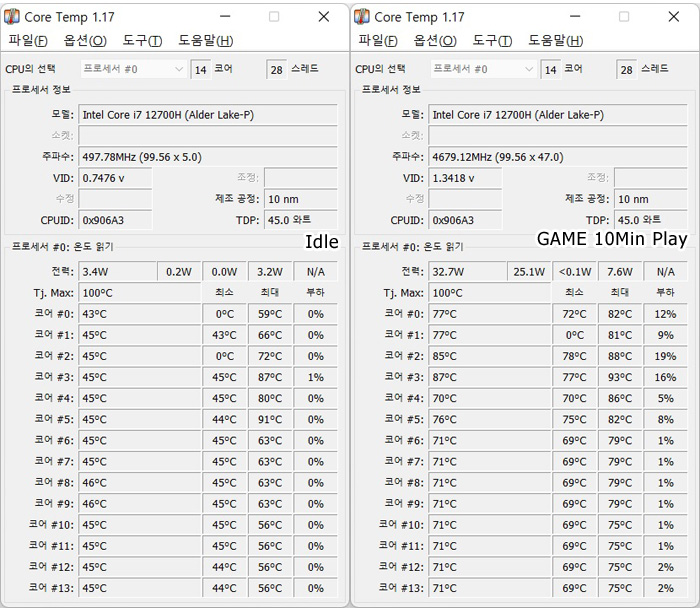Click 28 스레드 count box in right window
Viewport: 700px width, 610px height.
(626, 70)
